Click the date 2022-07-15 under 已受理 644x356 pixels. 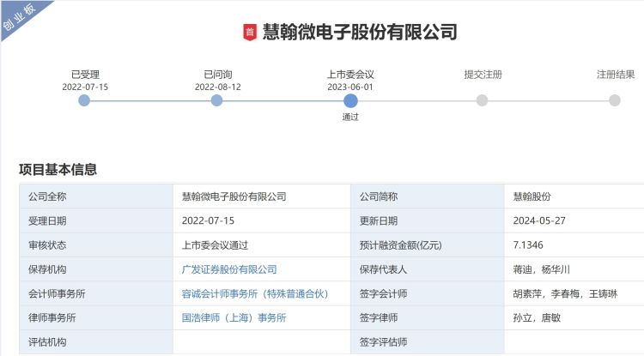(85, 87)
